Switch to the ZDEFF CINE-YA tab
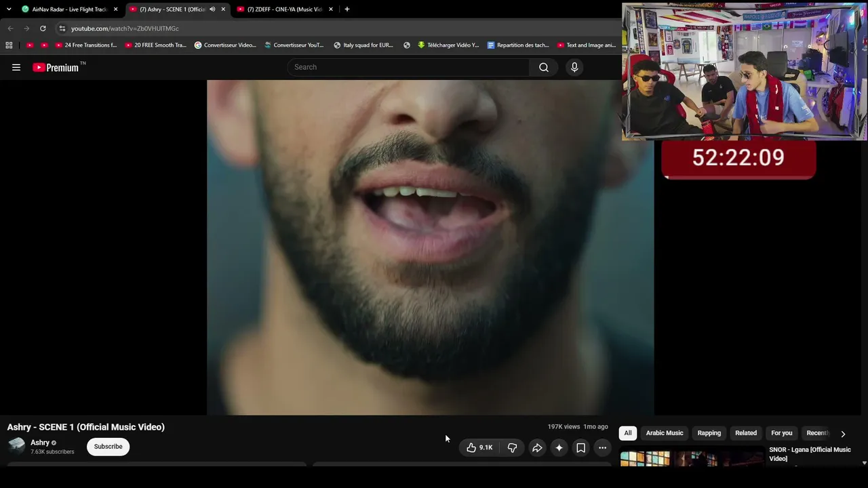This screenshot has height=488, width=868. click(283, 9)
